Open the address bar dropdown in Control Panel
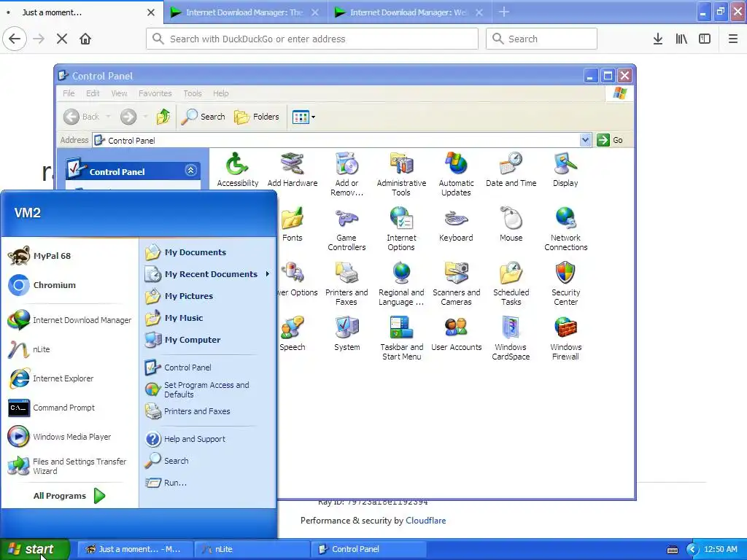 (x=585, y=140)
